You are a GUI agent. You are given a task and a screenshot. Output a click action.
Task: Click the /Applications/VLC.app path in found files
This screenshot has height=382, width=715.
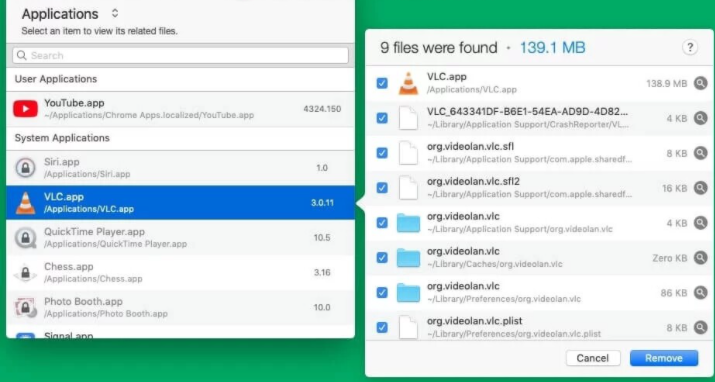471,90
